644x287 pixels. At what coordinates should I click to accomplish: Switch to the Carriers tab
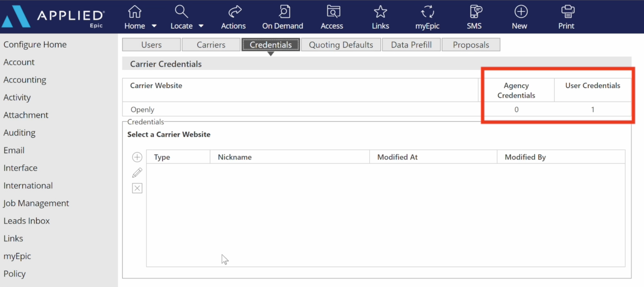[211, 45]
